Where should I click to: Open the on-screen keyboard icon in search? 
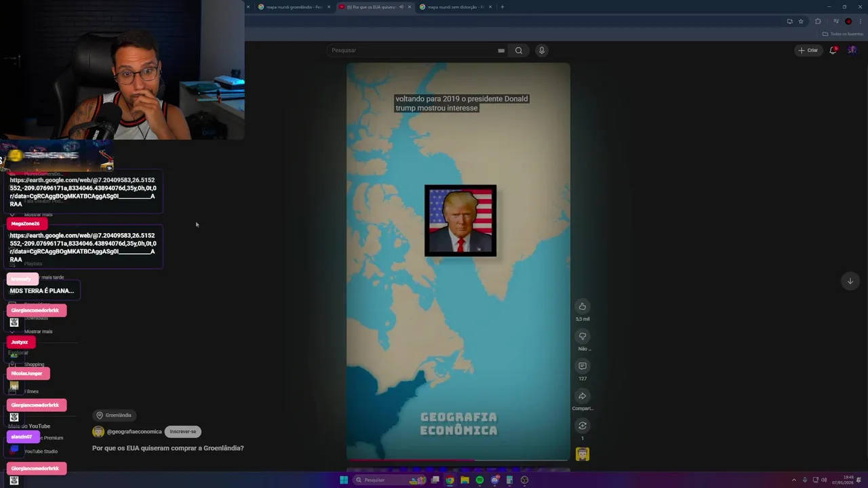pyautogui.click(x=501, y=50)
